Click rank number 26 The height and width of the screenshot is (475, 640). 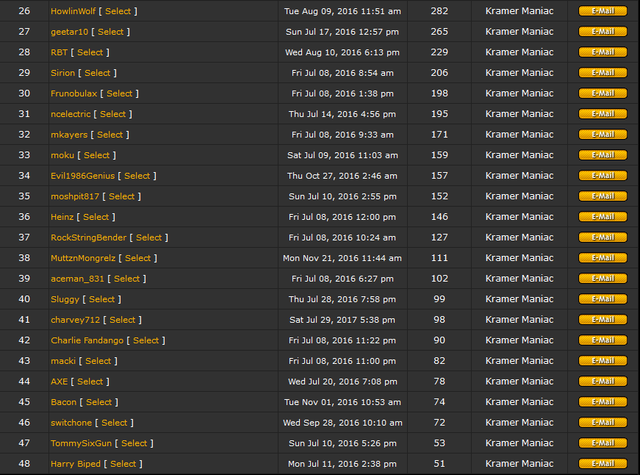point(24,11)
